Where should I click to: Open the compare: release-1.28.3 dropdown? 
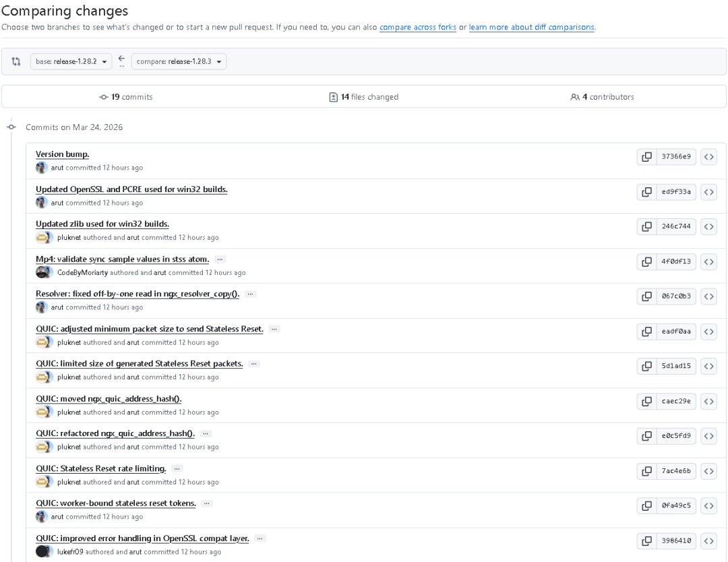(179, 61)
